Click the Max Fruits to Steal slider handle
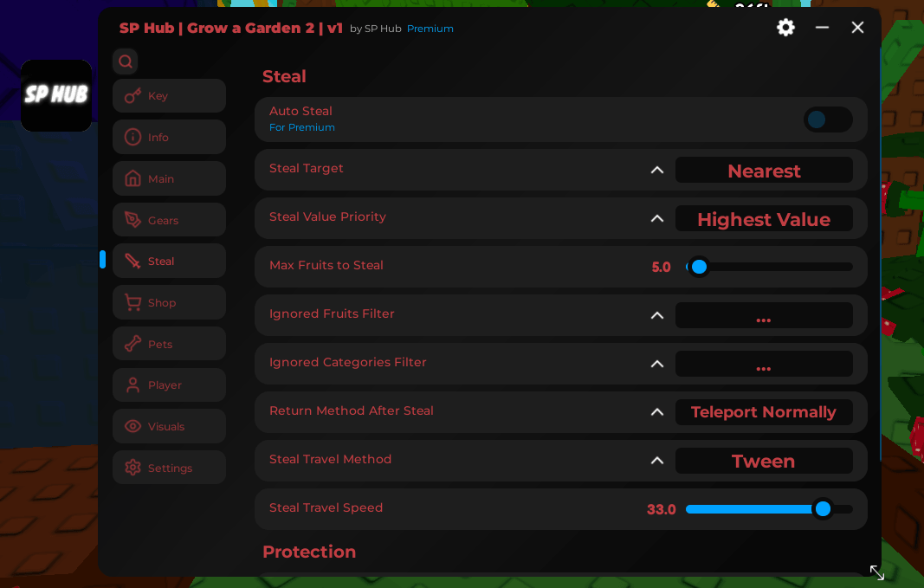 [x=699, y=267]
